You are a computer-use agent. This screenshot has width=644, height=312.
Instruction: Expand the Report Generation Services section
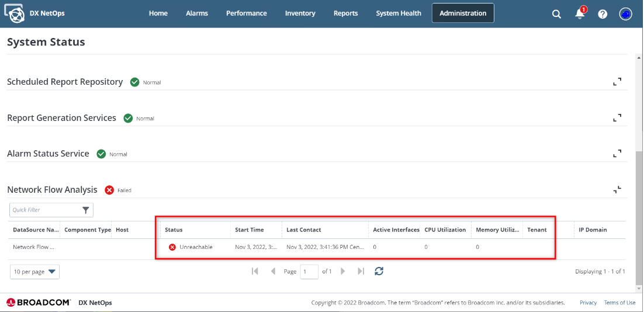tap(617, 118)
